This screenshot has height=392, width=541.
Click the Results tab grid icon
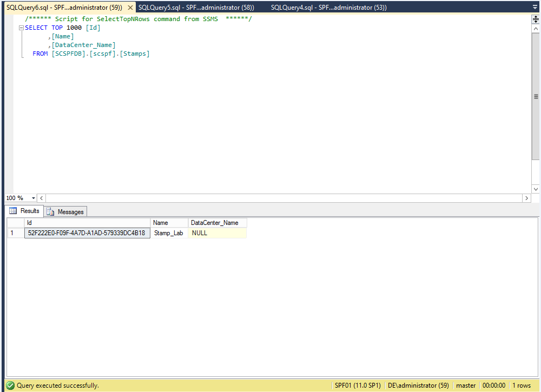click(14, 211)
